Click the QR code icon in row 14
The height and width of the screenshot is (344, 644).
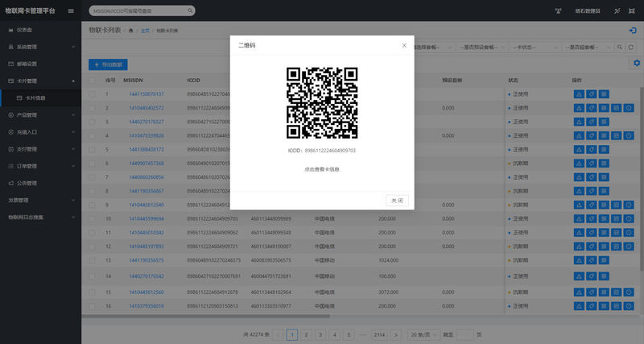click(604, 276)
